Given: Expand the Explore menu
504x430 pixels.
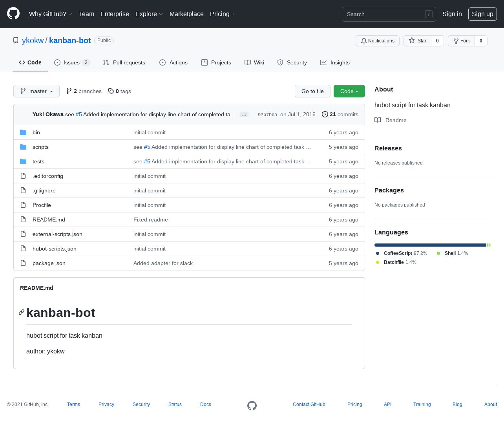Looking at the screenshot, I should coord(149,14).
